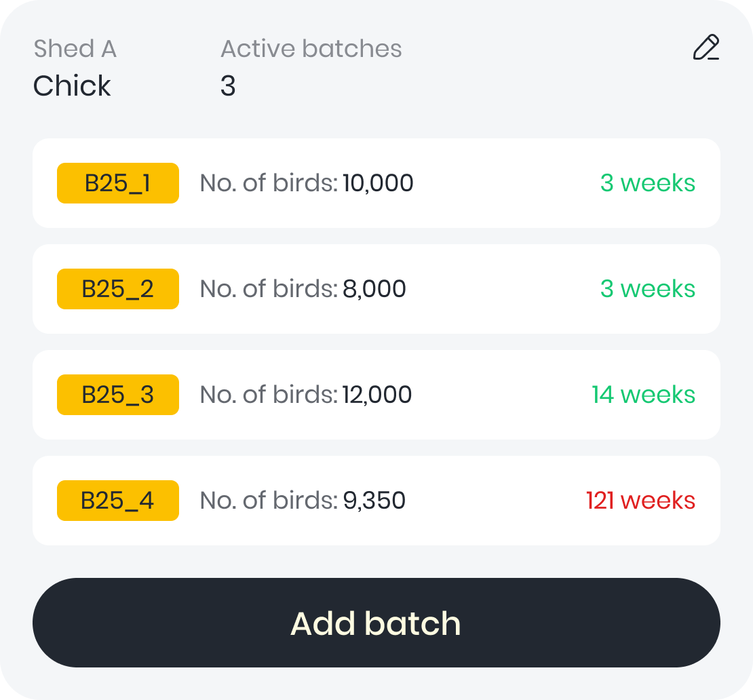Click the Active batches label

point(311,49)
